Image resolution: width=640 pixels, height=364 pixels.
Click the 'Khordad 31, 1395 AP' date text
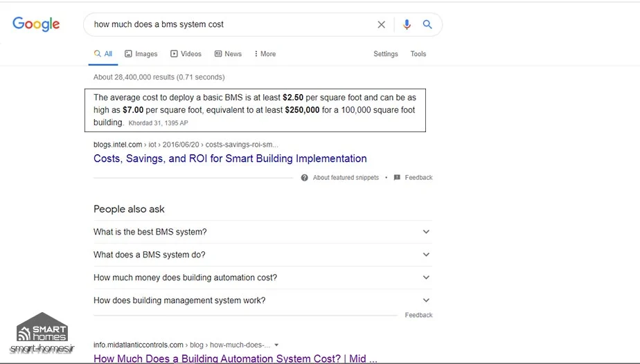[159, 123]
